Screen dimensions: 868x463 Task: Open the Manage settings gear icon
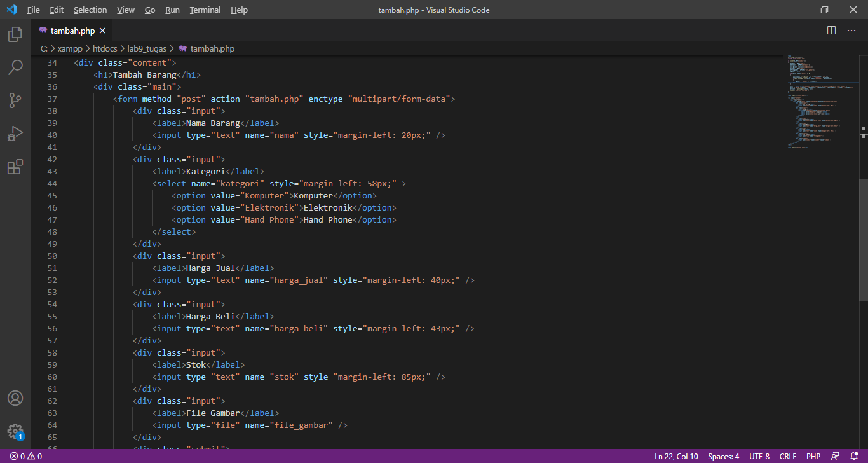15,431
